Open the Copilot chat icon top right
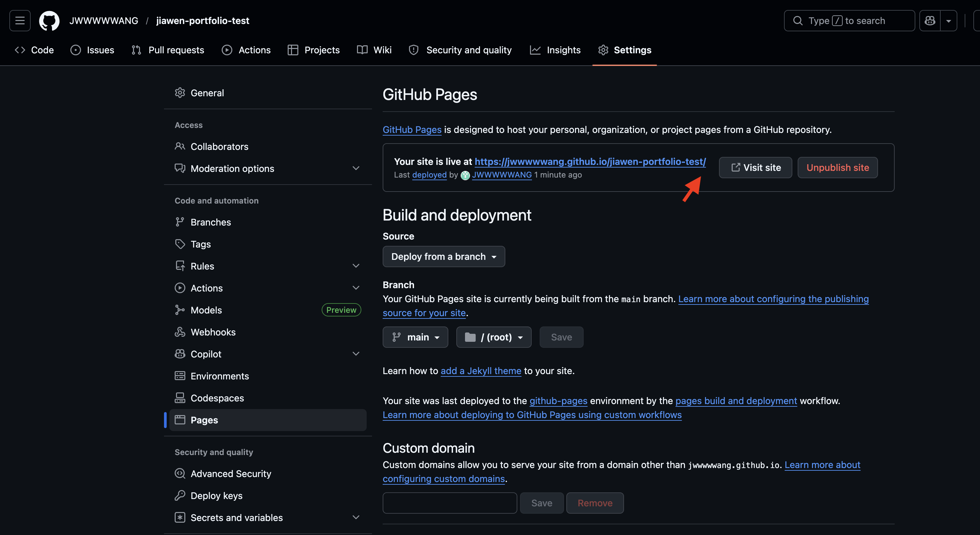Screen dimensions: 980x535 tap(930, 21)
